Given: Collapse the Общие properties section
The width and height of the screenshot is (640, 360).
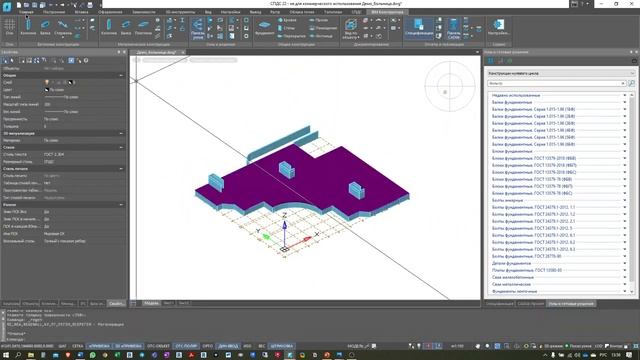Looking at the screenshot, I should tap(121, 76).
